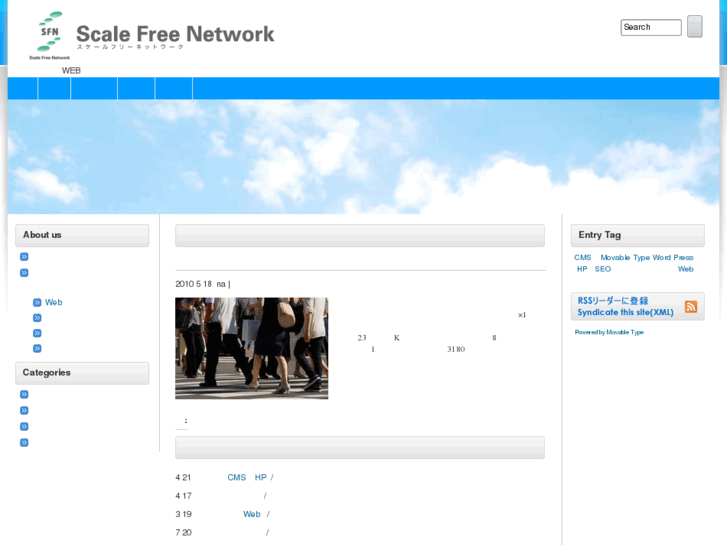727x545 pixels.
Task: Click the pedestrian crossing photo thumbnail
Action: pyautogui.click(x=251, y=348)
